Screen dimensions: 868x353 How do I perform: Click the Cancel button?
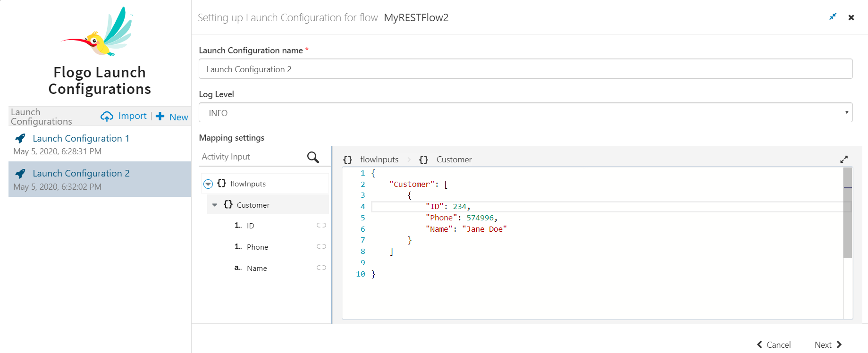click(774, 345)
